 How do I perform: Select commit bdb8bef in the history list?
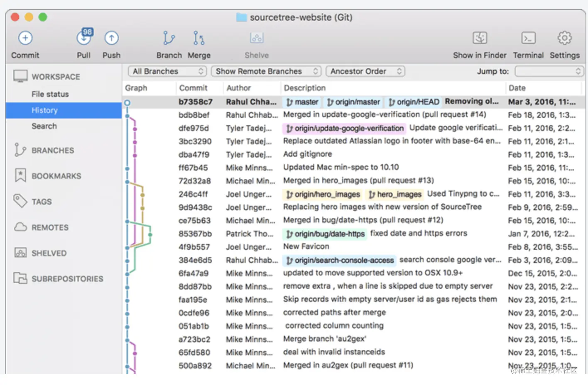194,115
